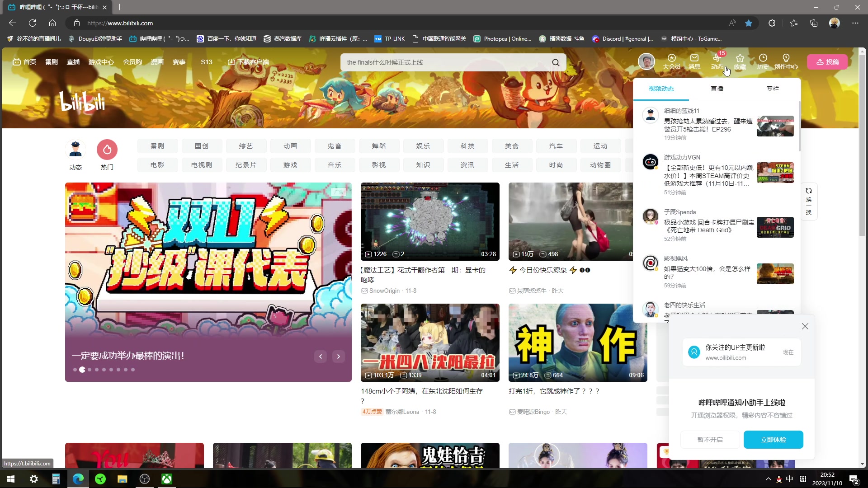
Task: Open the 收藏 favorites star icon
Action: coord(740,62)
